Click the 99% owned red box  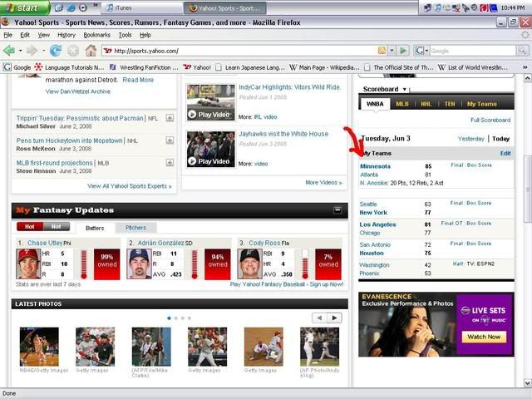(107, 264)
